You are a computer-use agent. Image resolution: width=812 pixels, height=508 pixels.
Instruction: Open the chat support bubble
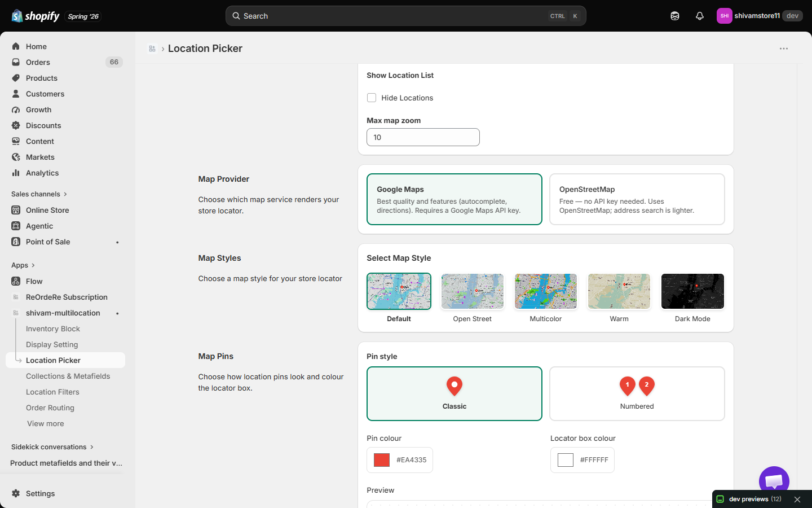tap(774, 481)
